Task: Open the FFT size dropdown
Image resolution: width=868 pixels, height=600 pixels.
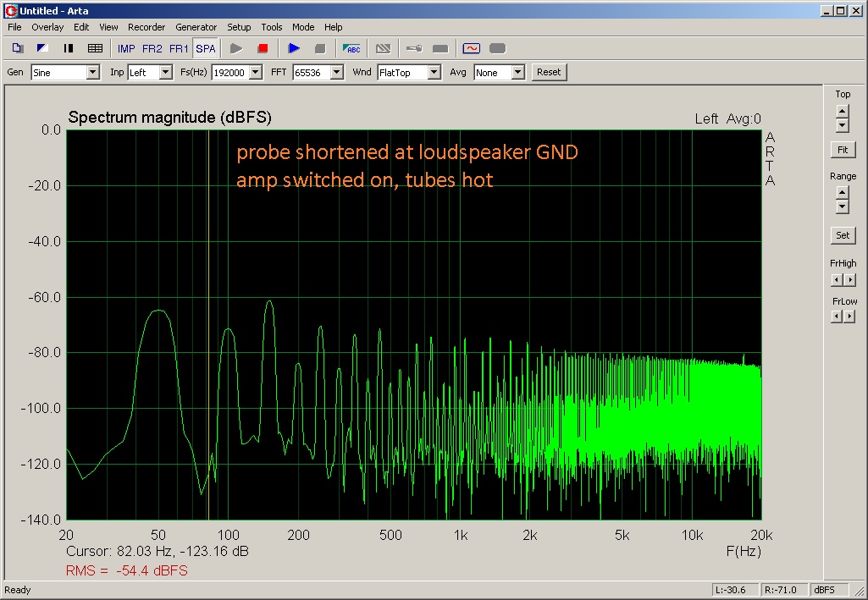Action: point(336,73)
